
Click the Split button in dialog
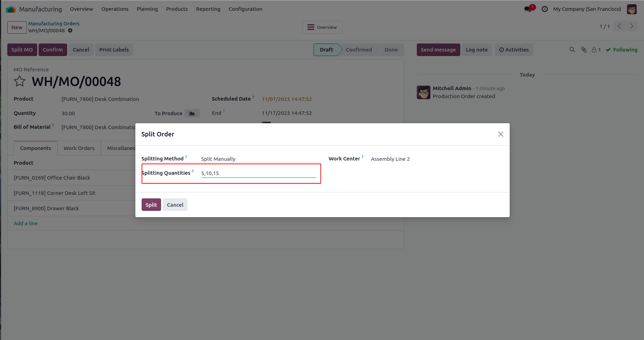tap(151, 205)
